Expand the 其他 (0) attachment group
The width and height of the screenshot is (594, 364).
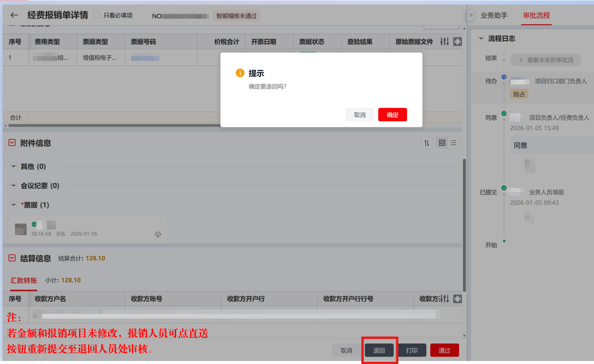14,166
